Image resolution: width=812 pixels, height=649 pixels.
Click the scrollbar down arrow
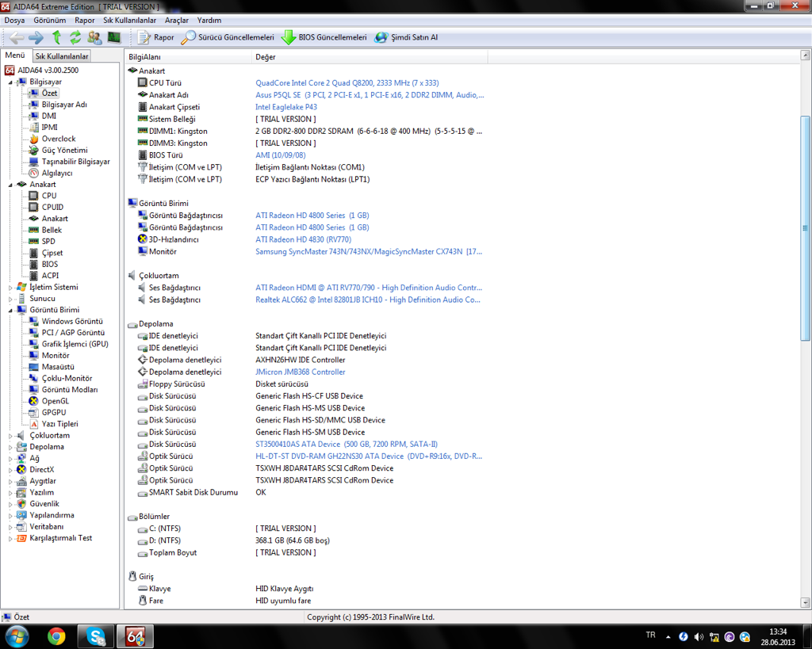coord(805,602)
